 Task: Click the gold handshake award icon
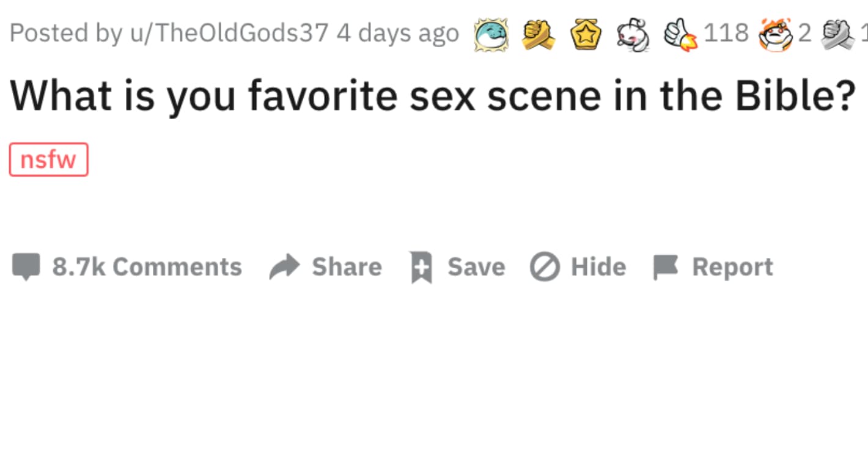537,35
